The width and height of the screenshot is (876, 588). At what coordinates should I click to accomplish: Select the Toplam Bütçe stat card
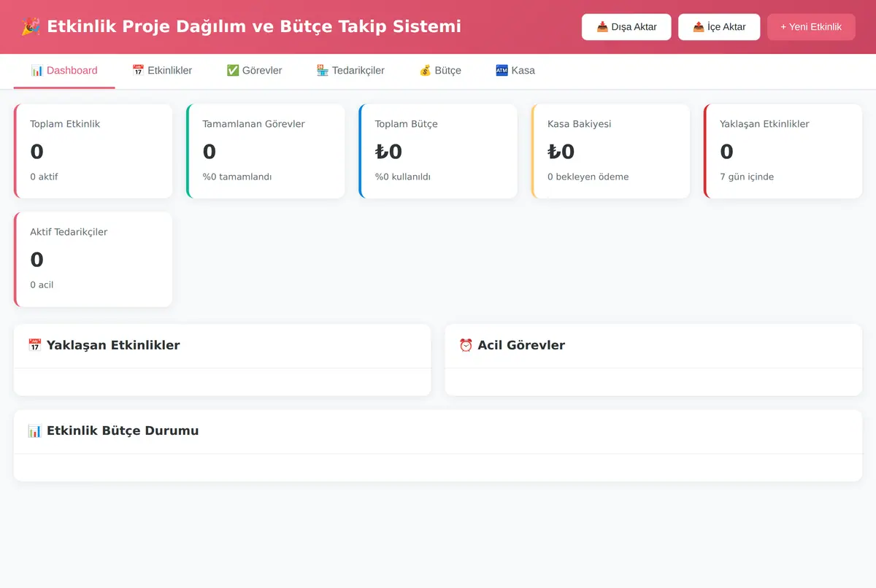(x=438, y=151)
